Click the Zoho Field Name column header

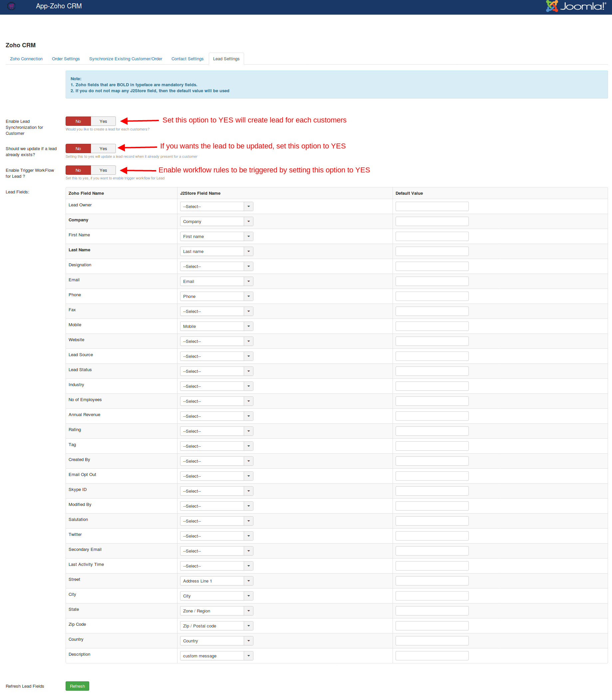86,193
